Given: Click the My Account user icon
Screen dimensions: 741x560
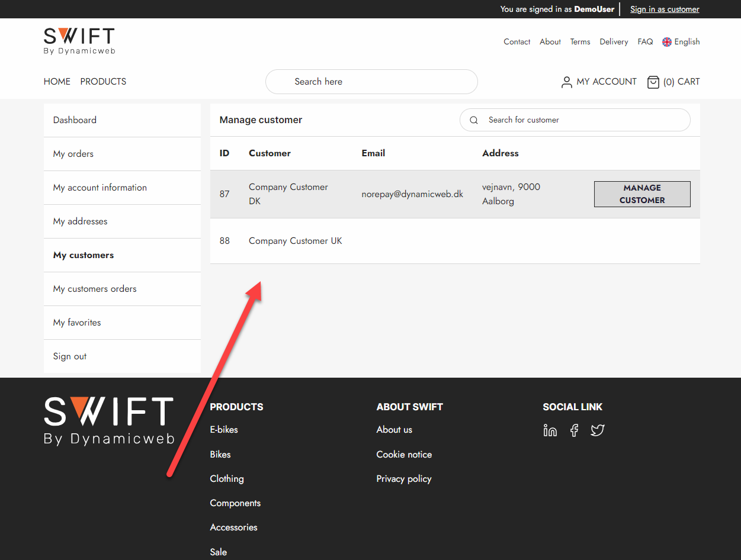Looking at the screenshot, I should tap(566, 82).
